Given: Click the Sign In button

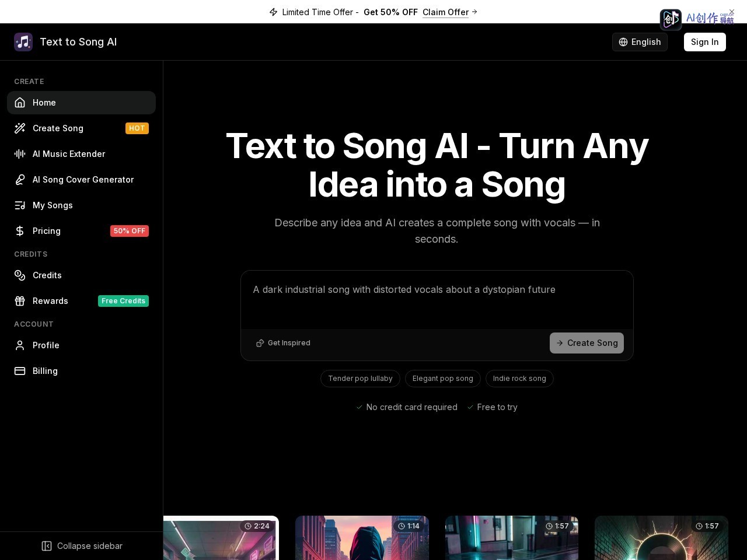Looking at the screenshot, I should (705, 42).
